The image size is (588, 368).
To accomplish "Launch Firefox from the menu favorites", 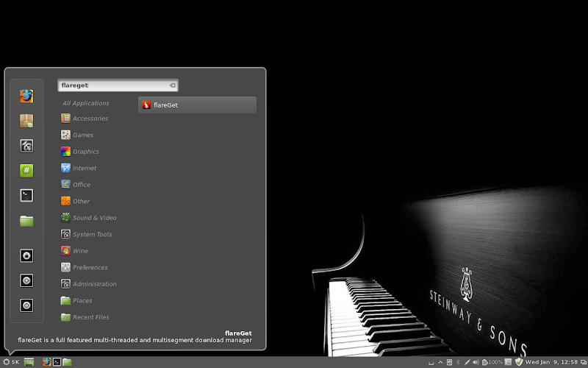I will tap(26, 96).
